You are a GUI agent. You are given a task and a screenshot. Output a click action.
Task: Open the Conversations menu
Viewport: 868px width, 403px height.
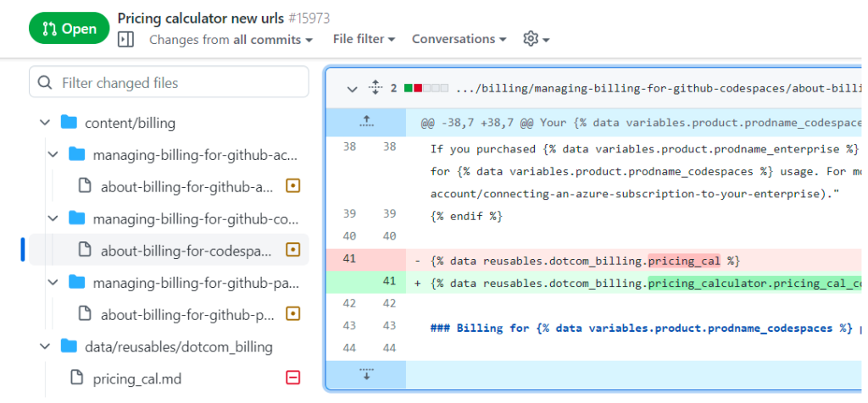coord(459,39)
